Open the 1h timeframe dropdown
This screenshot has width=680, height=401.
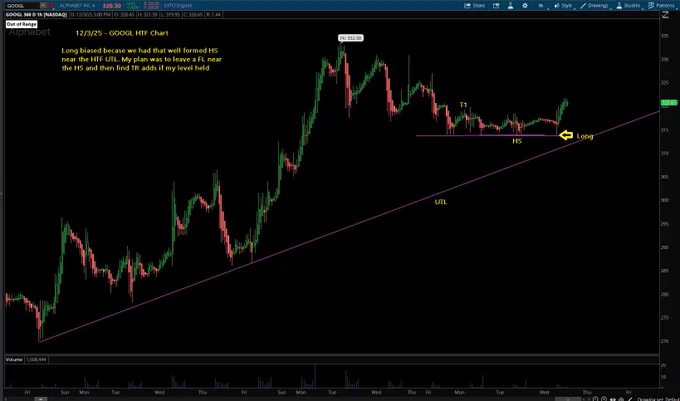point(541,6)
